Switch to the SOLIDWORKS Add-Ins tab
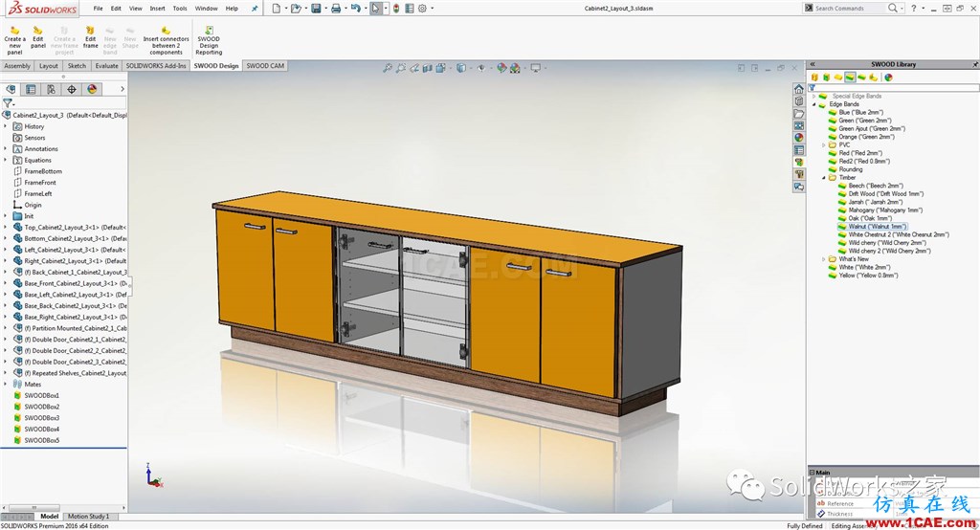 (156, 66)
